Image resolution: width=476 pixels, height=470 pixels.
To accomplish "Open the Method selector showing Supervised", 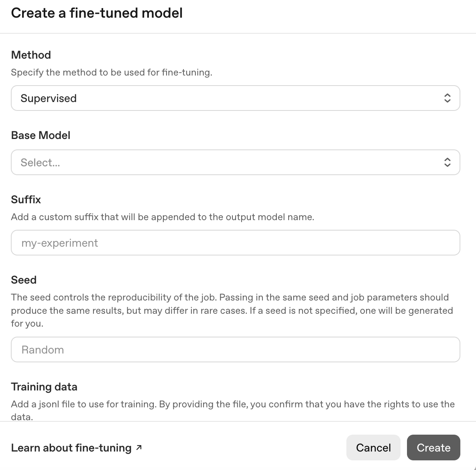I will [x=235, y=98].
